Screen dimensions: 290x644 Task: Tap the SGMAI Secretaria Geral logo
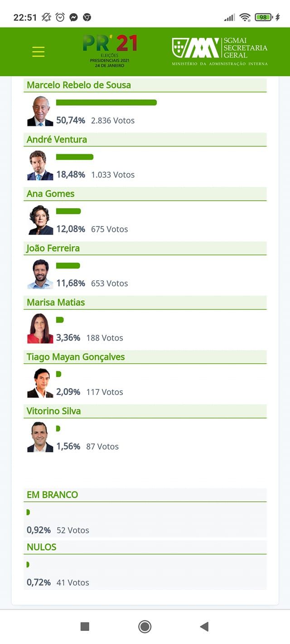click(x=220, y=51)
